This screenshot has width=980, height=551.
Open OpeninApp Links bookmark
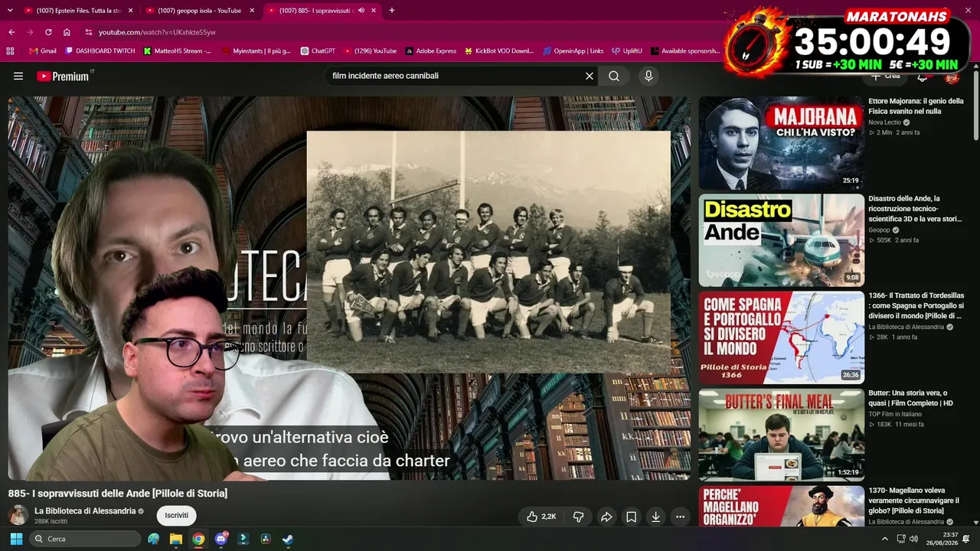coord(573,51)
